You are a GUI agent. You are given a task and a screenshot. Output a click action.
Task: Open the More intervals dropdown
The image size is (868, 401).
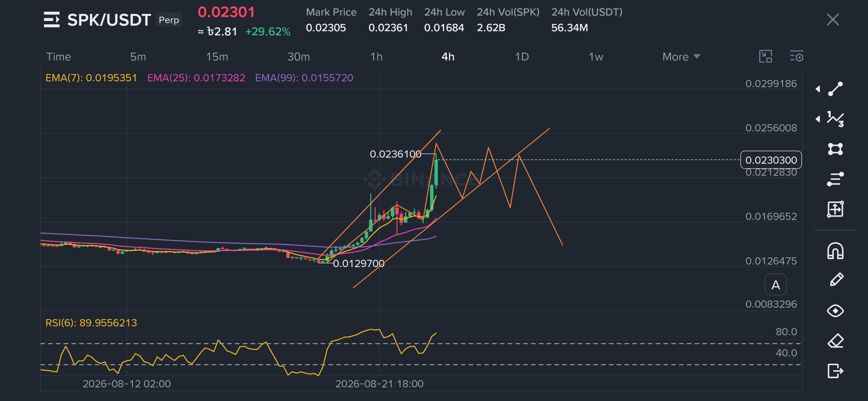[681, 57]
